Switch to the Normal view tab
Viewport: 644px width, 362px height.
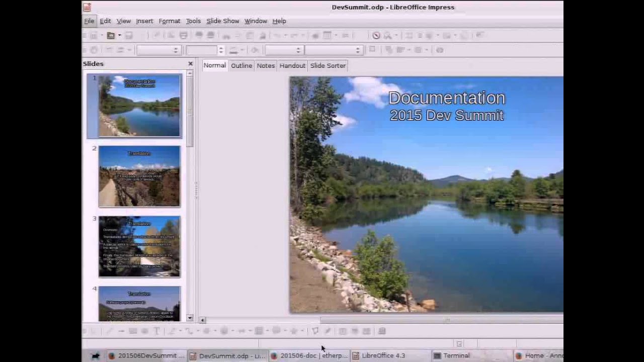pos(214,65)
